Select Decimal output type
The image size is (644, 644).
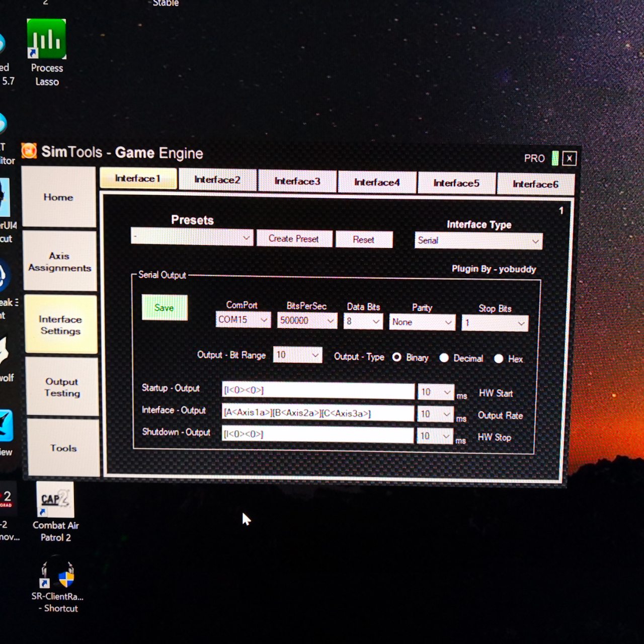click(x=444, y=358)
